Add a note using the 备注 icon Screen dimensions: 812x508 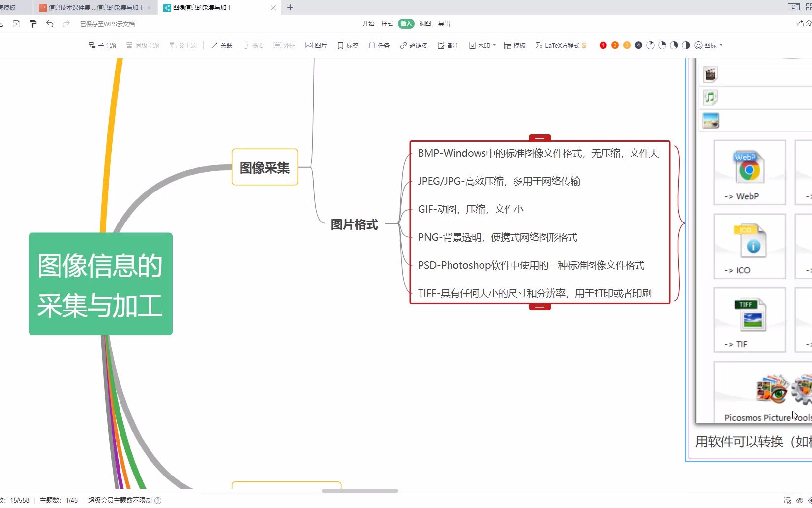click(x=447, y=45)
